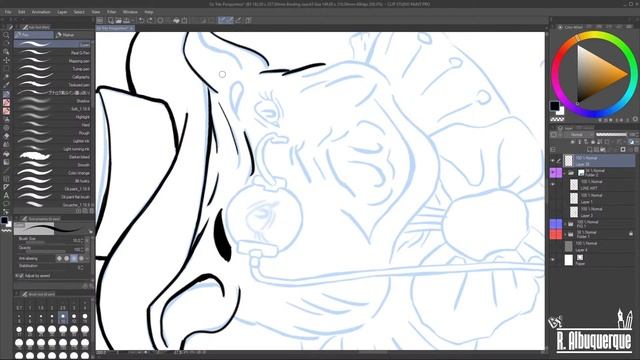The image size is (640, 360).
Task: Open the Animation menu
Action: (x=41, y=12)
